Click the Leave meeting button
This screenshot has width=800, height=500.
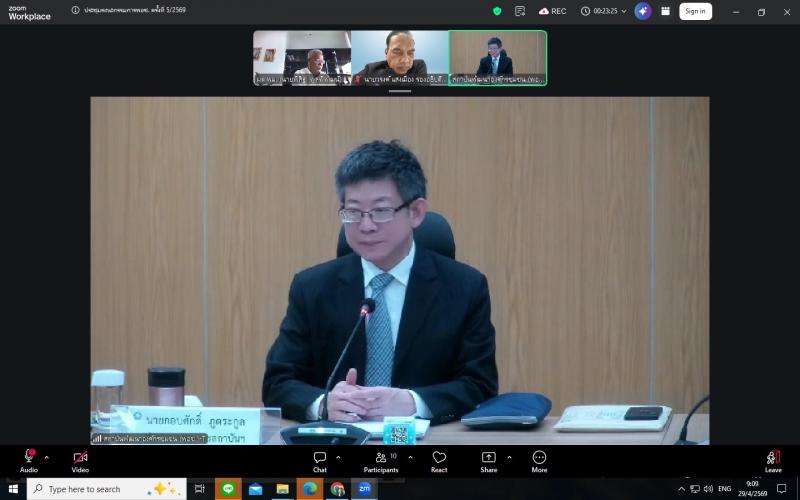tap(773, 461)
